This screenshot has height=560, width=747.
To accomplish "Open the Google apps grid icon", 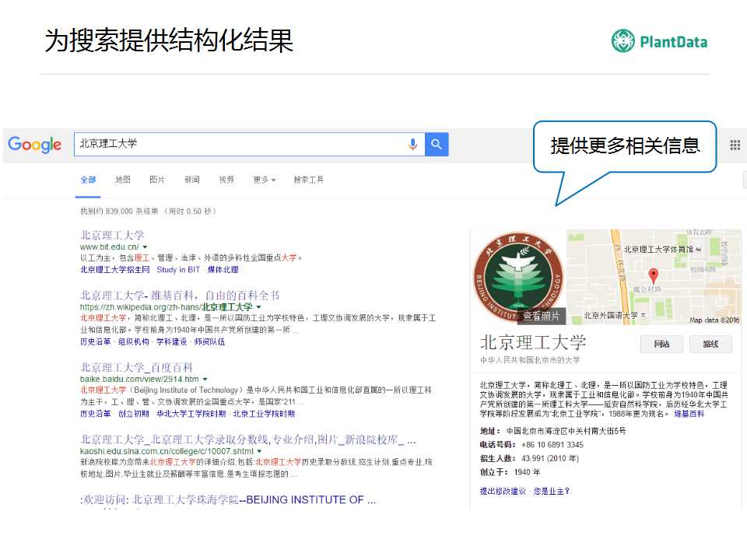I will (x=734, y=145).
